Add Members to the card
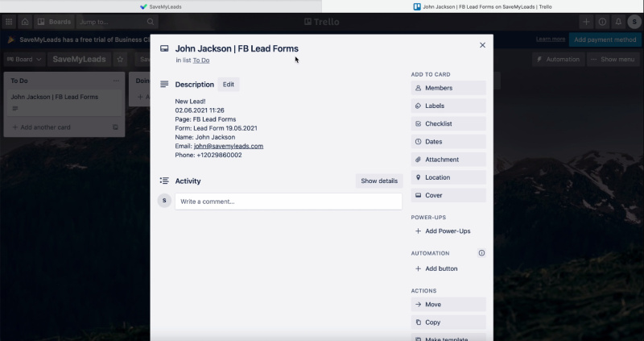 point(448,88)
